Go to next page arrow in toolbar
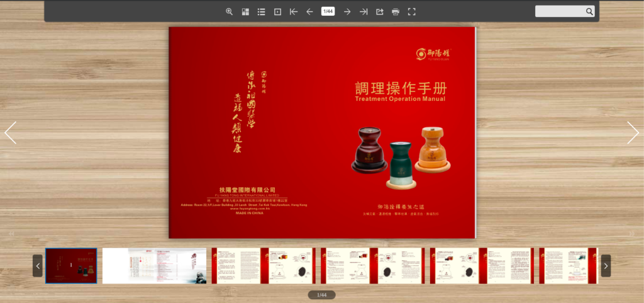This screenshot has height=303, width=644. click(x=347, y=11)
